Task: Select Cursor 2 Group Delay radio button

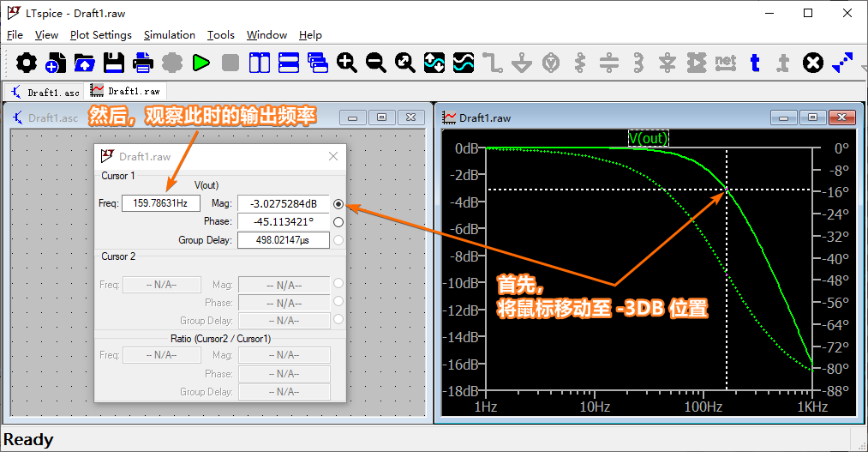Action: 338,320
